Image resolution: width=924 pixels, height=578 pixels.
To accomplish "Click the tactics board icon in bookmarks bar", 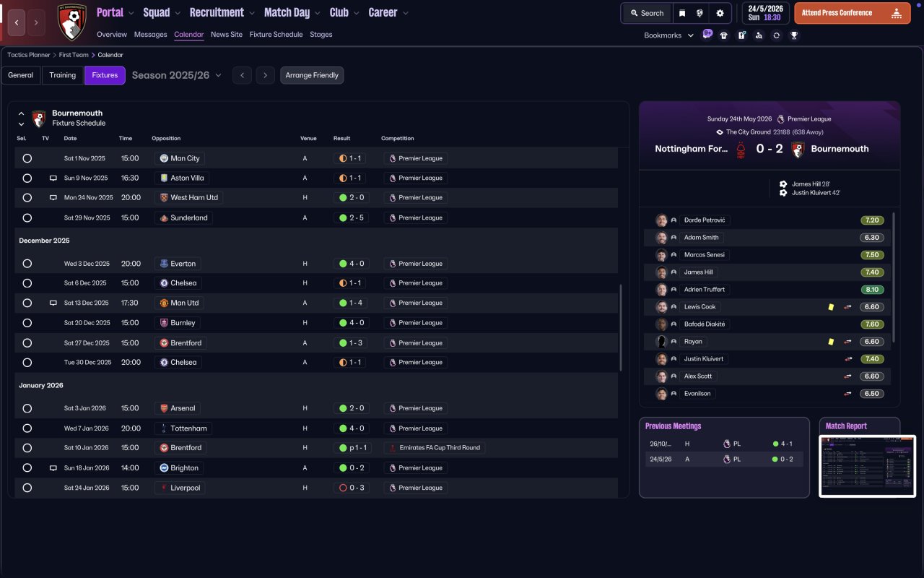I will [x=741, y=35].
